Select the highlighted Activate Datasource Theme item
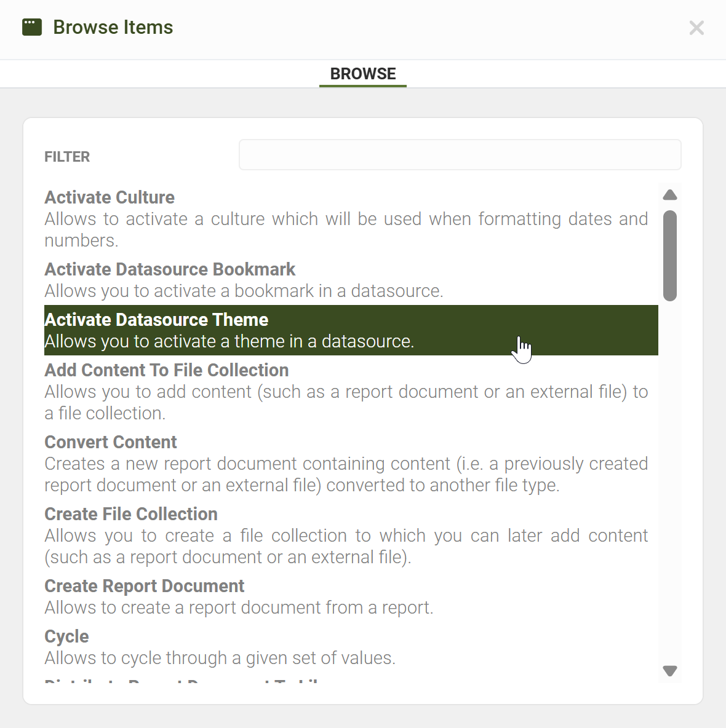 click(x=156, y=320)
